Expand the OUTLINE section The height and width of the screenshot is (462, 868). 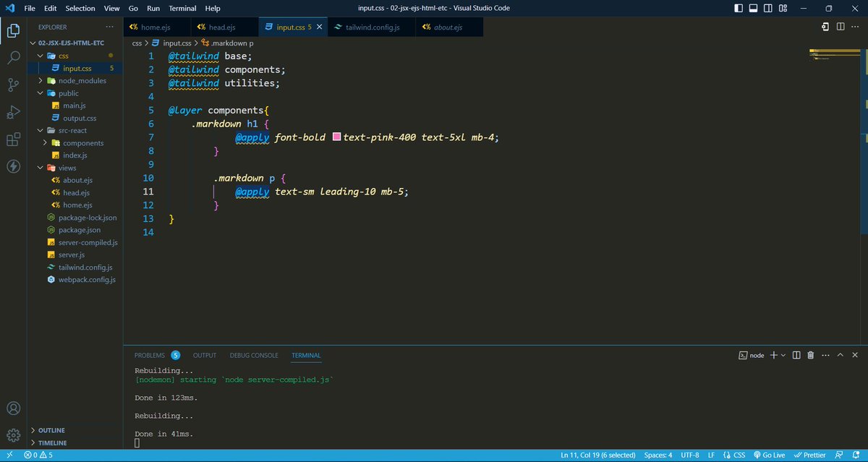pos(75,430)
